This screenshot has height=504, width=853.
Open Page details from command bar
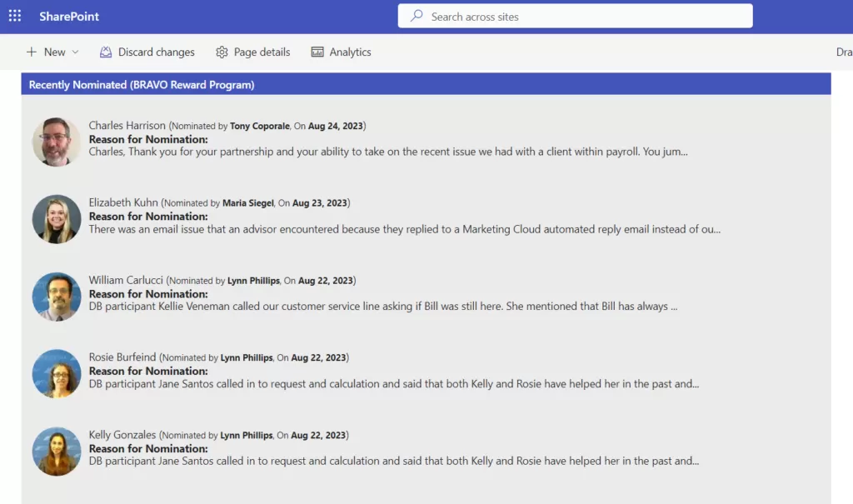click(262, 52)
